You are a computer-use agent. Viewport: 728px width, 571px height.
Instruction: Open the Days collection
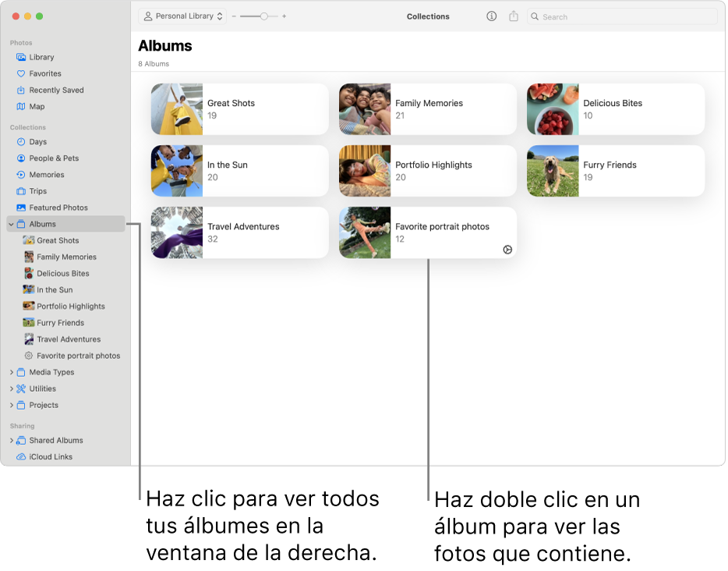36,141
